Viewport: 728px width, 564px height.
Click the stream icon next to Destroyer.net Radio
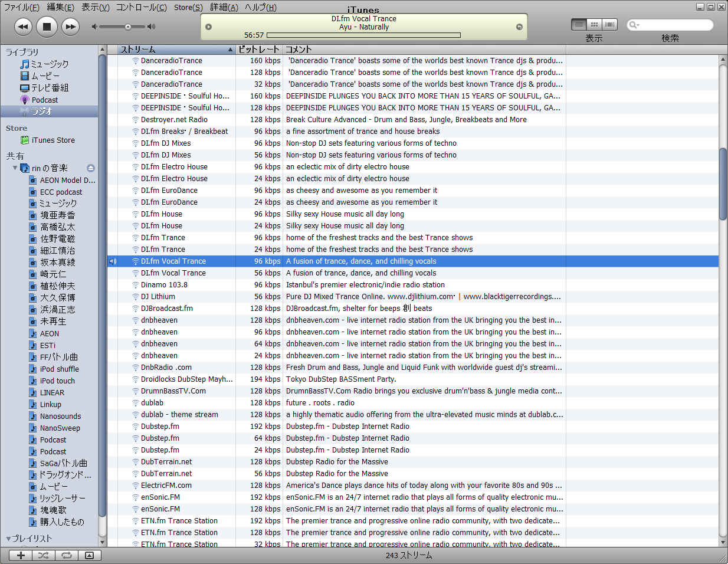135,120
